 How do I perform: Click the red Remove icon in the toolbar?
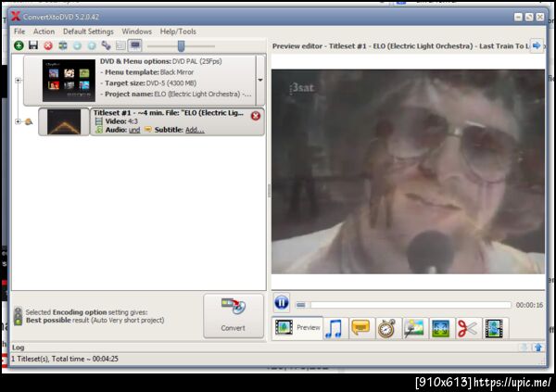point(48,45)
